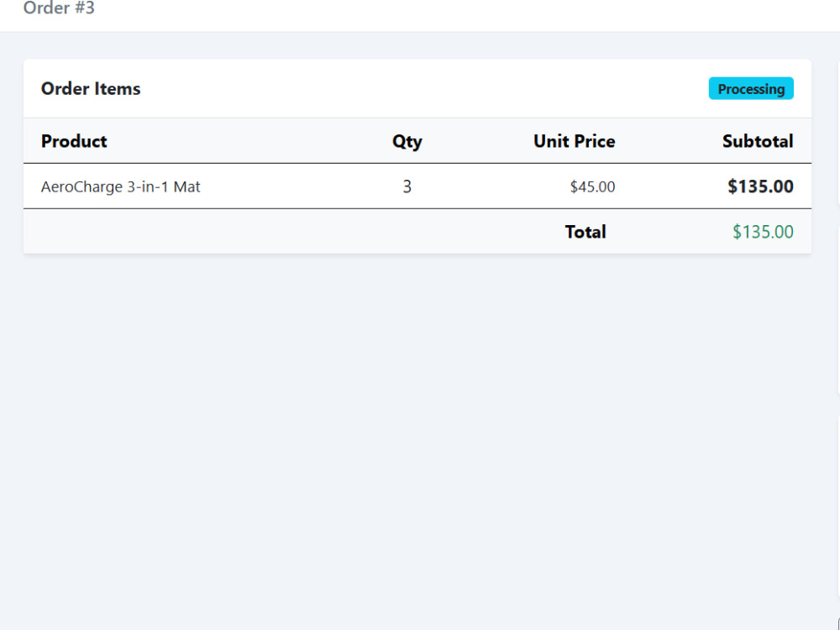Select the Product column header
Viewport: 840px width, 630px height.
[x=74, y=141]
